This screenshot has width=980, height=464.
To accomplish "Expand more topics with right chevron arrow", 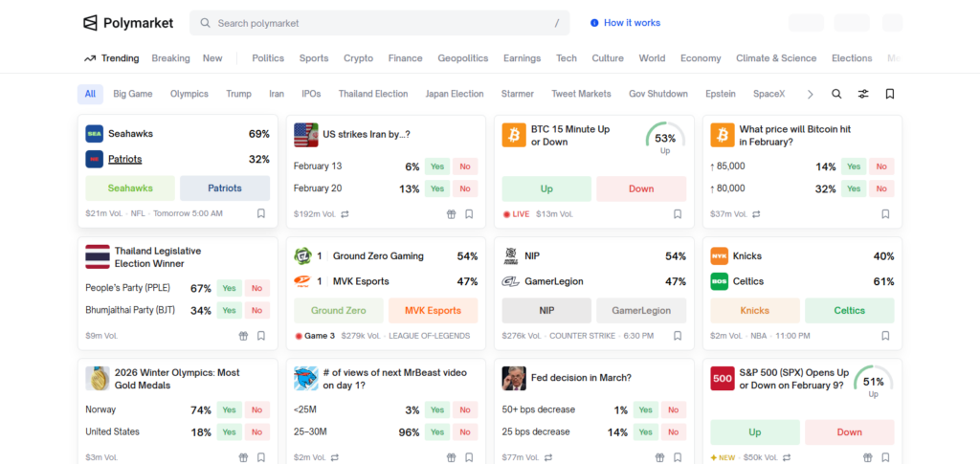I will pyautogui.click(x=810, y=94).
